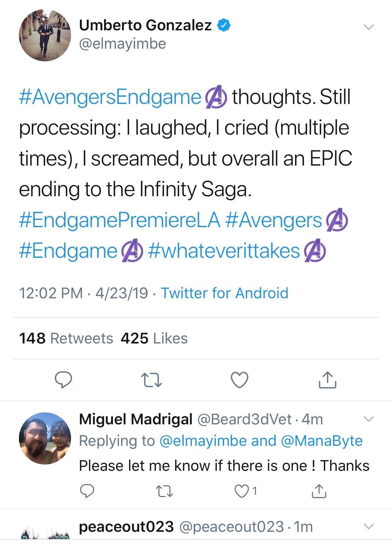This screenshot has height=546, width=392.
Task: View the 148 Retweets list
Action: (x=66, y=338)
